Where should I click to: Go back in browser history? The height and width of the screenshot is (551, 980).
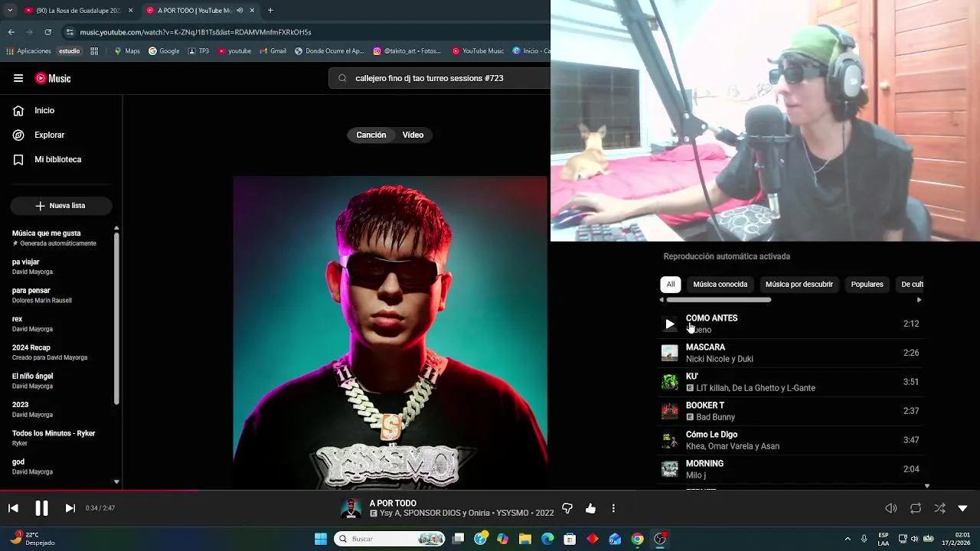11,32
